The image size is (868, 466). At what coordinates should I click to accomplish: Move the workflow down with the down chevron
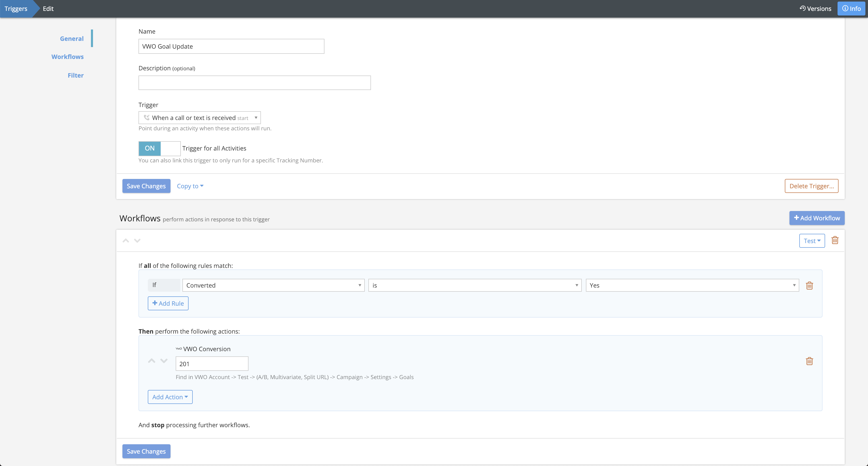pyautogui.click(x=137, y=241)
